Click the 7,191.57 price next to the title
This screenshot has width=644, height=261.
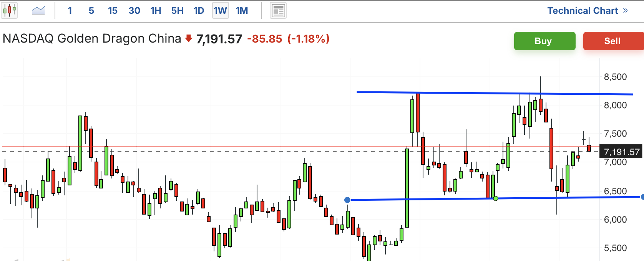point(219,39)
